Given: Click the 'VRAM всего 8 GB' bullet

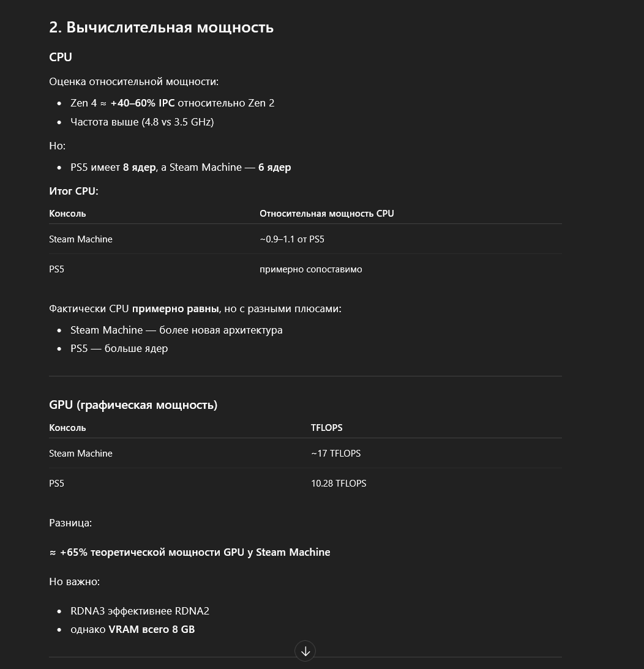Looking at the screenshot, I should tap(132, 630).
